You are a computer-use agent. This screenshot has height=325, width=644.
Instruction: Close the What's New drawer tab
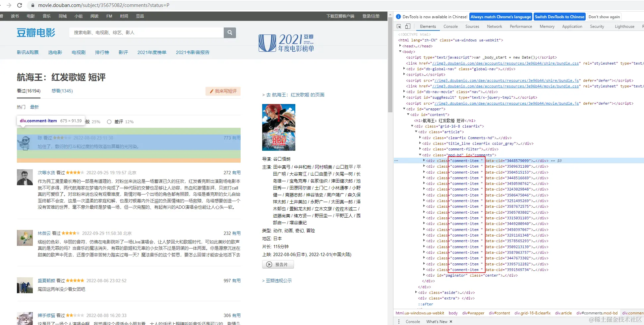pyautogui.click(x=451, y=321)
